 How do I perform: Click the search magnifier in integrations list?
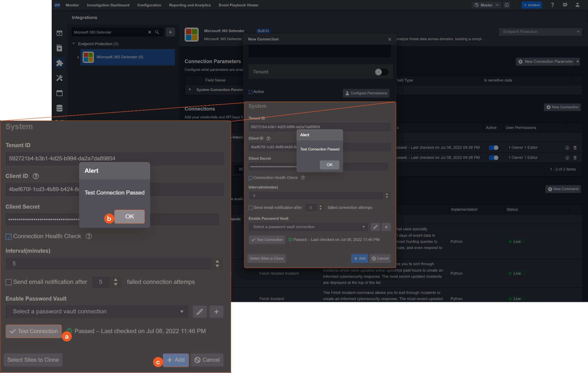point(157,32)
